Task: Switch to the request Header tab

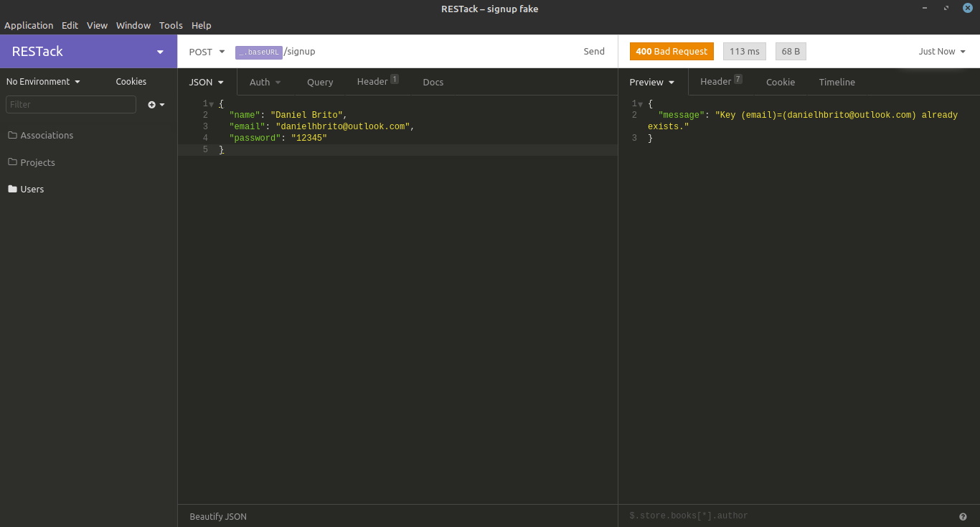Action: [x=377, y=82]
